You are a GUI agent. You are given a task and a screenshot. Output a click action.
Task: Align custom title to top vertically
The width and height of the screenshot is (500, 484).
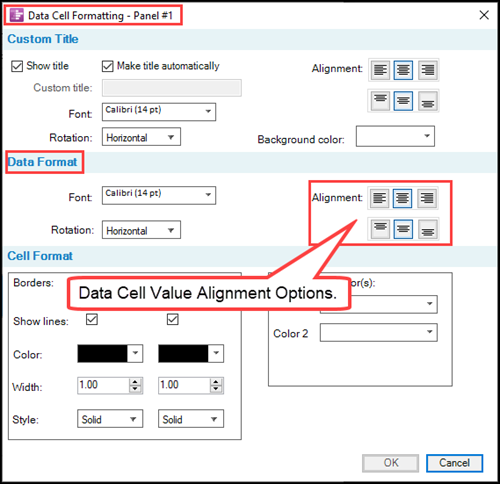coord(380,101)
